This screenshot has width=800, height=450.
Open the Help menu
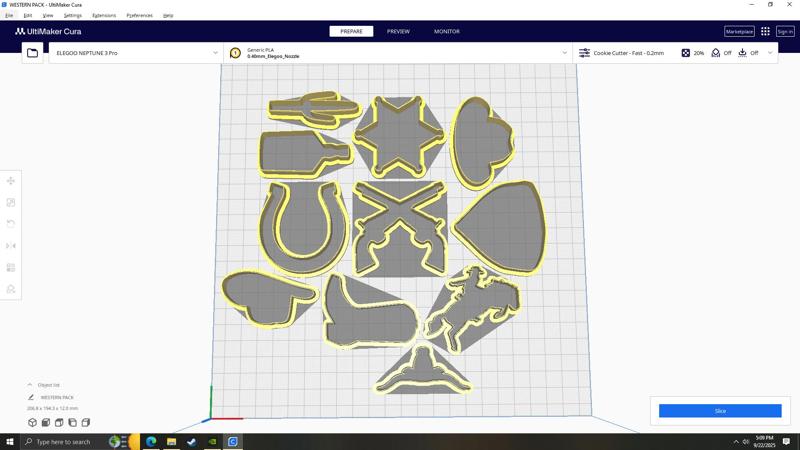168,15
